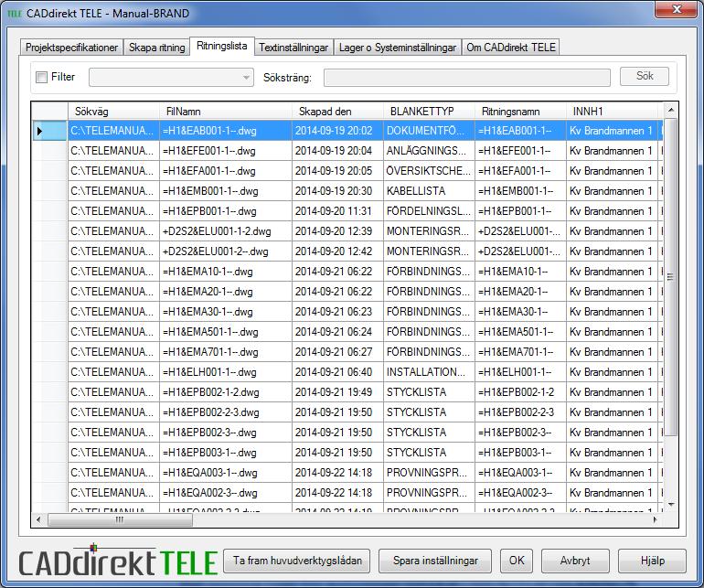Sort by BLANKETTYP column header
This screenshot has width=704, height=588.
point(429,111)
